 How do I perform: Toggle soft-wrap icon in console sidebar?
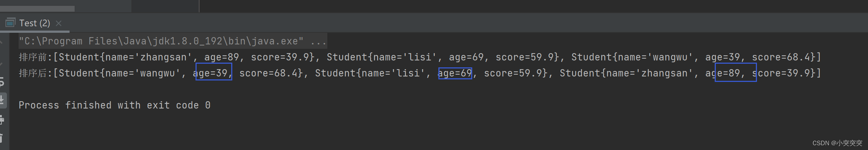click(1, 82)
